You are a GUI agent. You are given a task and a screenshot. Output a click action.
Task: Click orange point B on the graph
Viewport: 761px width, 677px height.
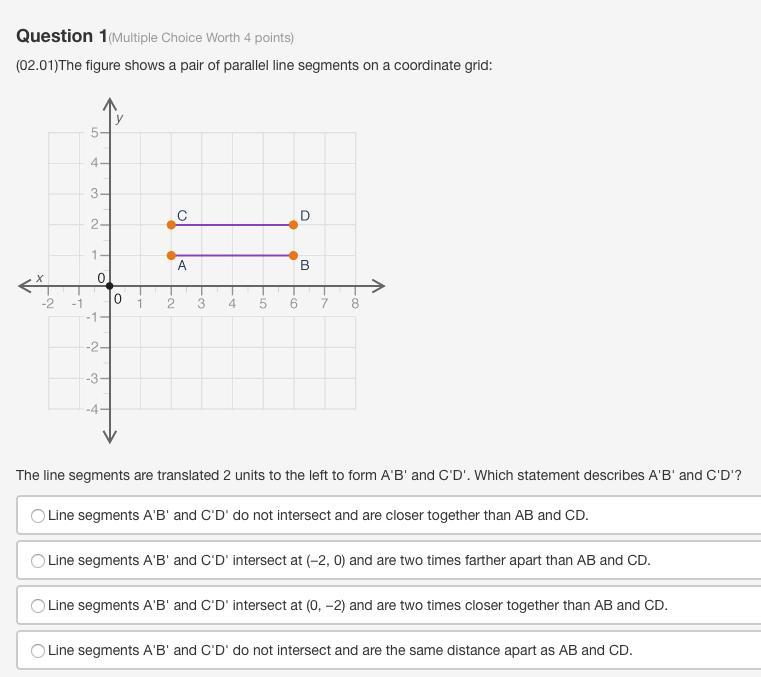point(293,255)
